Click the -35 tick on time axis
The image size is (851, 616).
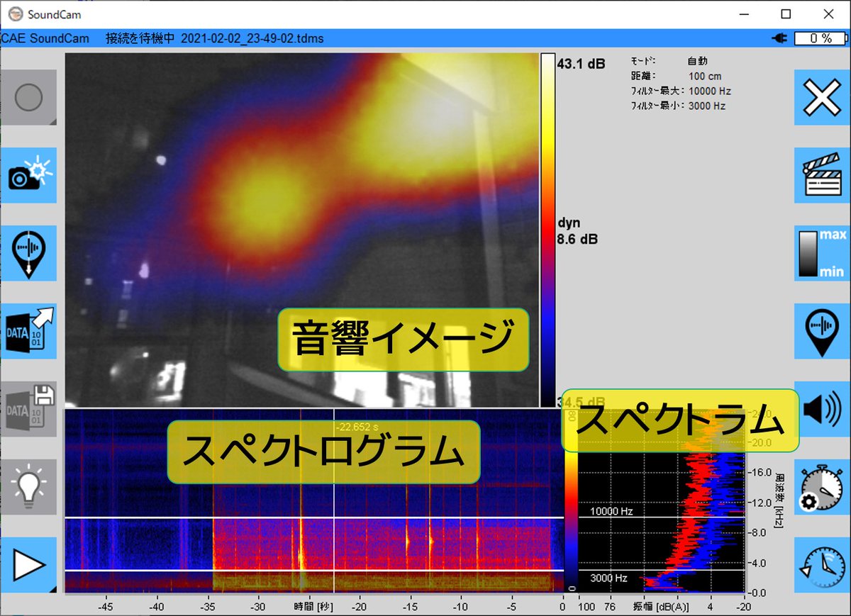[x=207, y=607]
